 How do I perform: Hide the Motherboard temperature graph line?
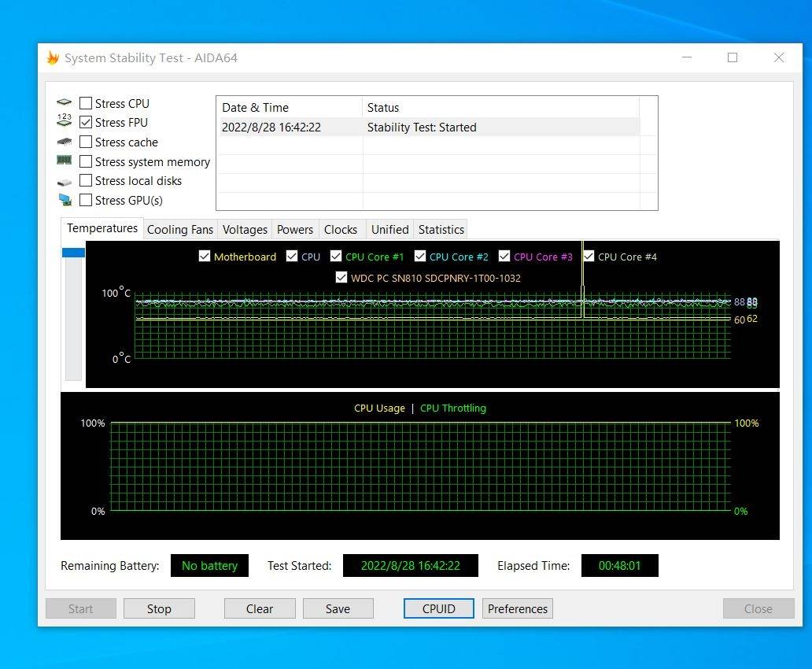coord(205,257)
